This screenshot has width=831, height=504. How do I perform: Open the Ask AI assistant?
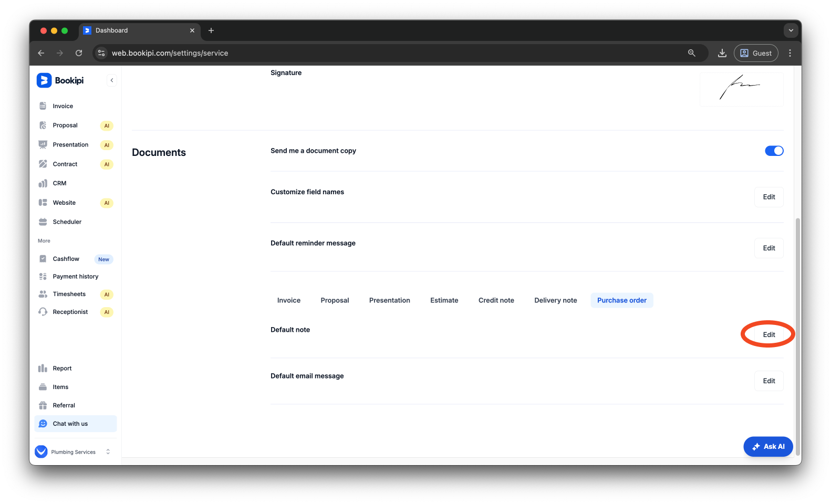point(768,447)
